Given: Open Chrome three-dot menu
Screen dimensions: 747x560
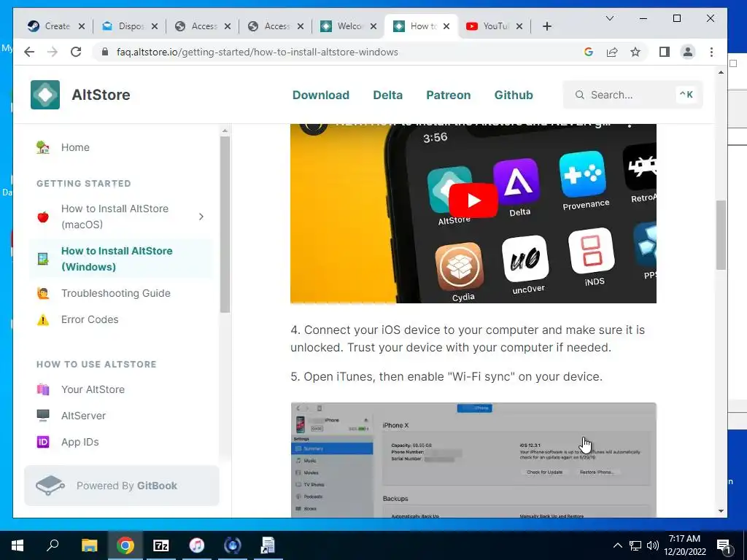Looking at the screenshot, I should (711, 52).
